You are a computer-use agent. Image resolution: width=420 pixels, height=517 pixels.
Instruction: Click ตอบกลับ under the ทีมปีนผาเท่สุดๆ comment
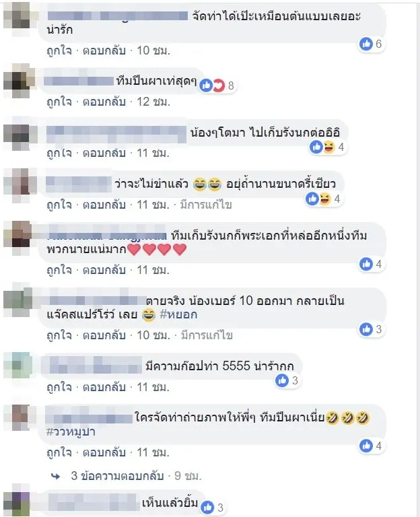click(104, 102)
